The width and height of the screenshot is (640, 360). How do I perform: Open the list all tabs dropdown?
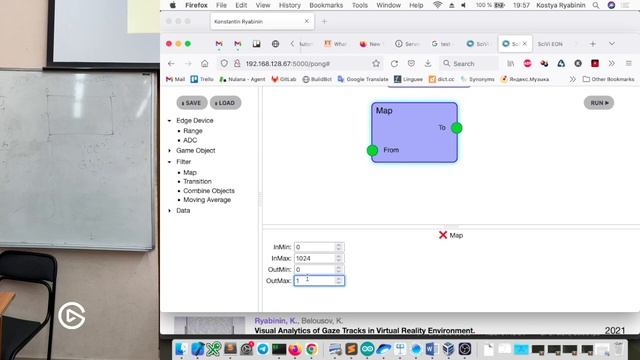click(612, 44)
